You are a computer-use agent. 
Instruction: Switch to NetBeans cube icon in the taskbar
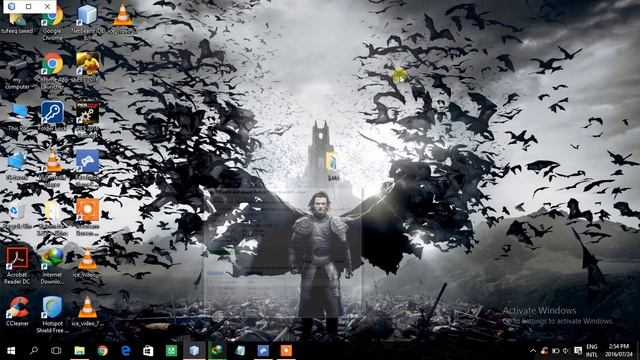[x=194, y=351]
